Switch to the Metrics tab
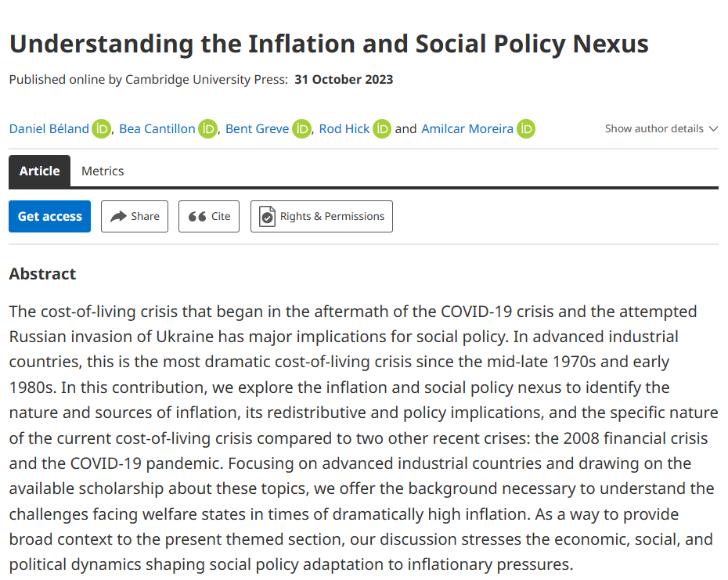Screen dimensions: 728x580 point(103,171)
